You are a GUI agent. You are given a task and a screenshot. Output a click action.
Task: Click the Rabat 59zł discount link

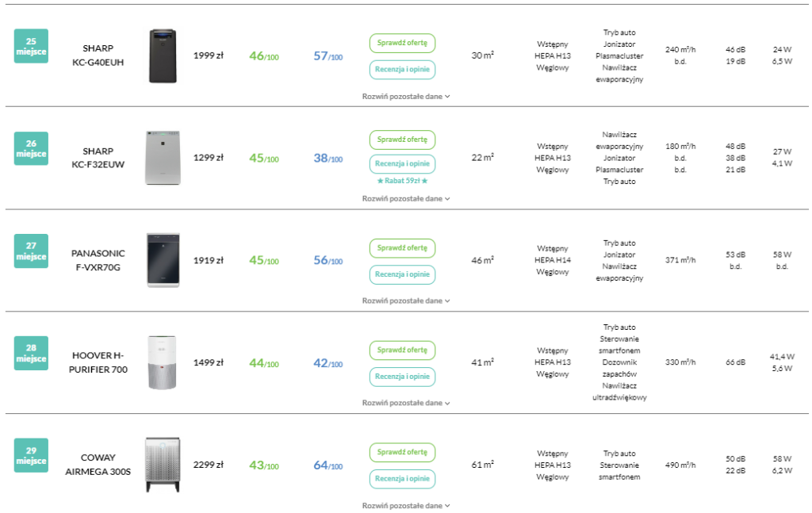point(402,181)
